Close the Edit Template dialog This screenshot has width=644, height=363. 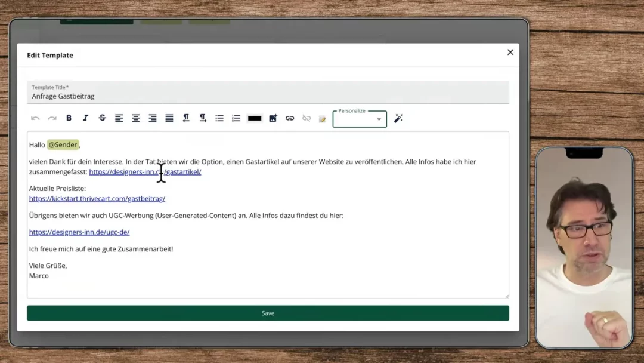(x=510, y=53)
